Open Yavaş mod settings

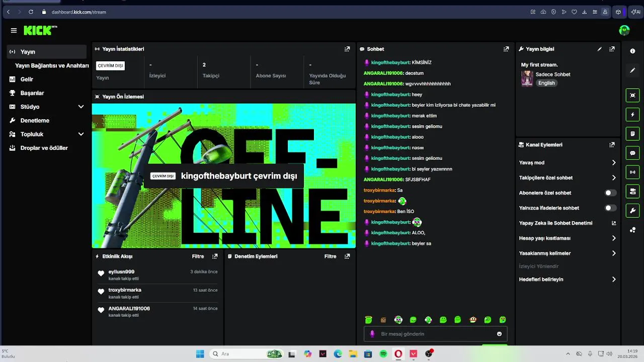point(568,162)
